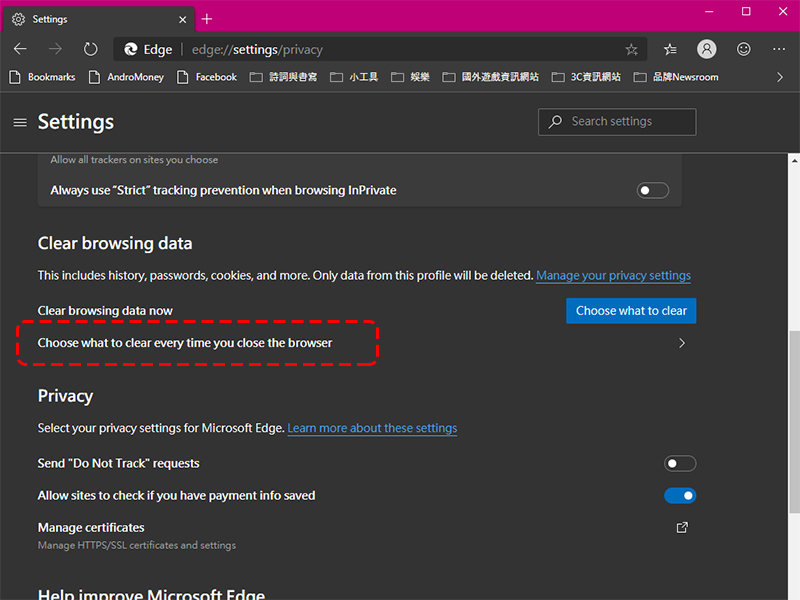Open the Facebook bookmark

(207, 77)
